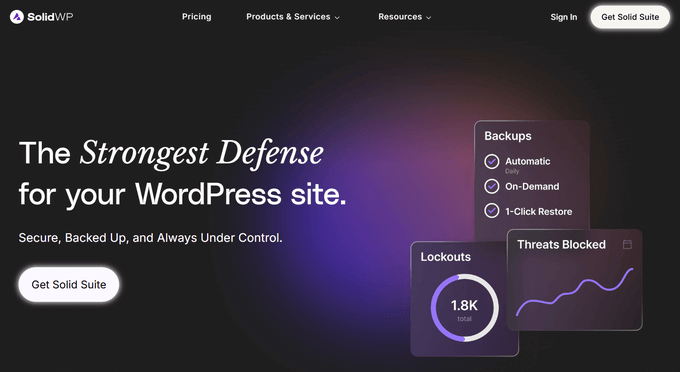Click the Automatic backup checkmark
This screenshot has width=680, height=372.
point(491,161)
